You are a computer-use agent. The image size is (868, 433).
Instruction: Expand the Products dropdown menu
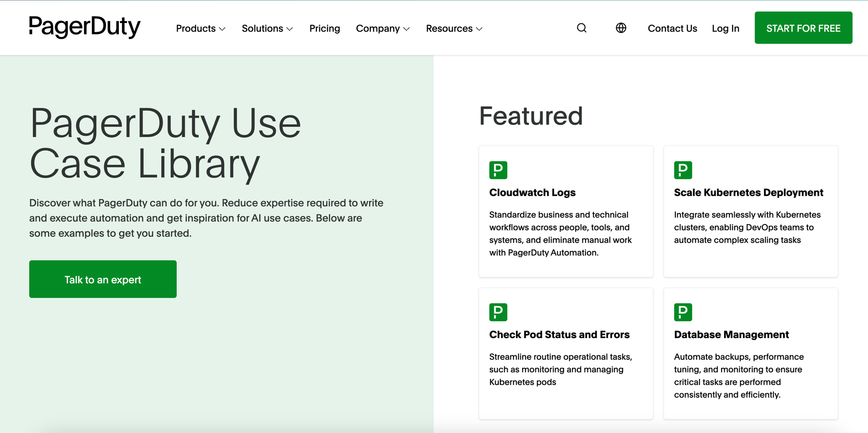tap(200, 28)
